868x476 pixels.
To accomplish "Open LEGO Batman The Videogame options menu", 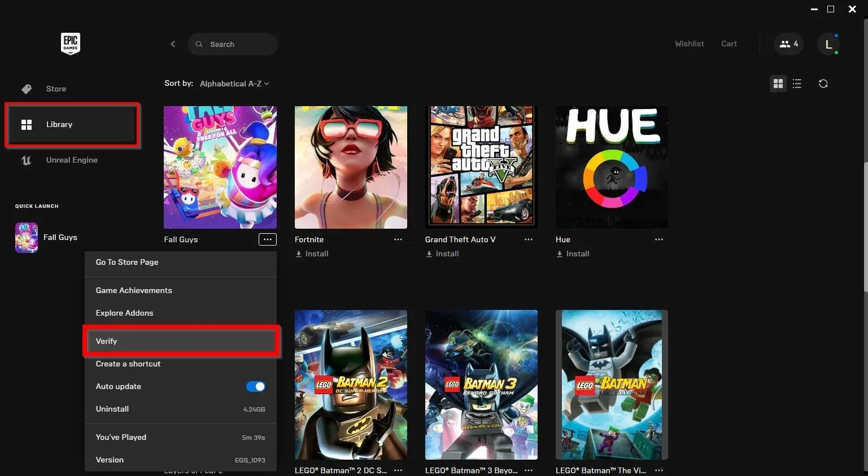I will tap(659, 470).
